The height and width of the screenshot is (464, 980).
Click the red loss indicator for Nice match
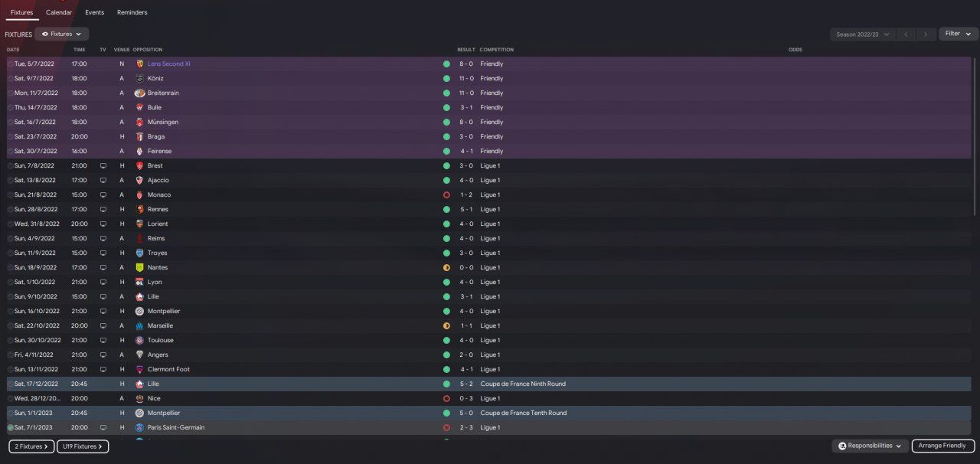(446, 398)
